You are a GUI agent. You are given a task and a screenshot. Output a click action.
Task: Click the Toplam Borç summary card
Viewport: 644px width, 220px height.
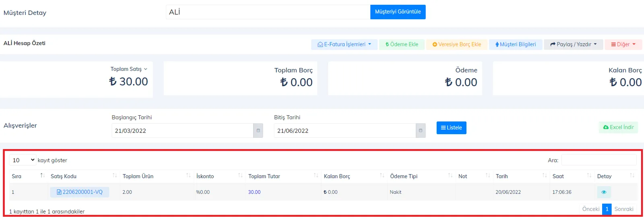[x=240, y=78]
